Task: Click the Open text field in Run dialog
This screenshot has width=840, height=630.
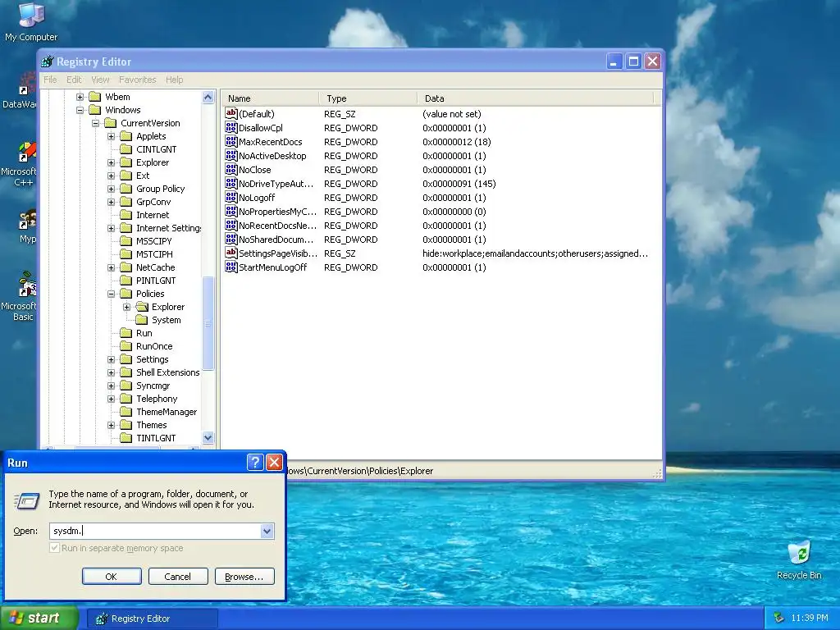Action: click(x=155, y=531)
